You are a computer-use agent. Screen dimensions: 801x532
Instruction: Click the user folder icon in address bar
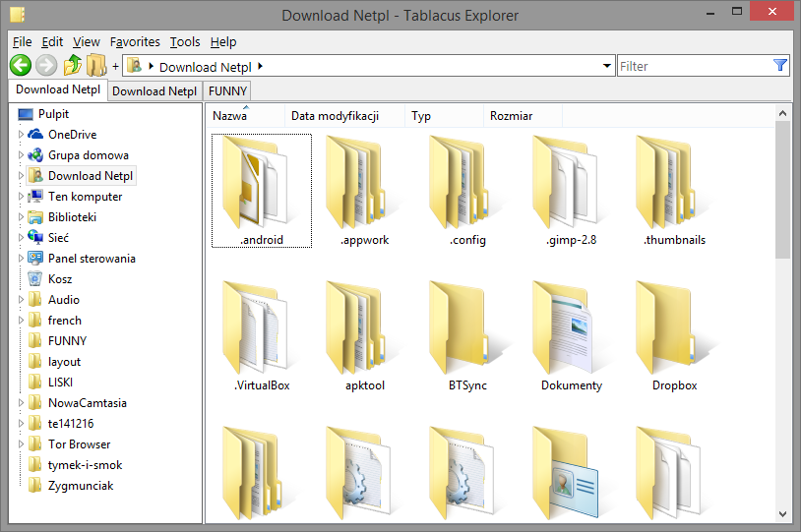(x=135, y=65)
